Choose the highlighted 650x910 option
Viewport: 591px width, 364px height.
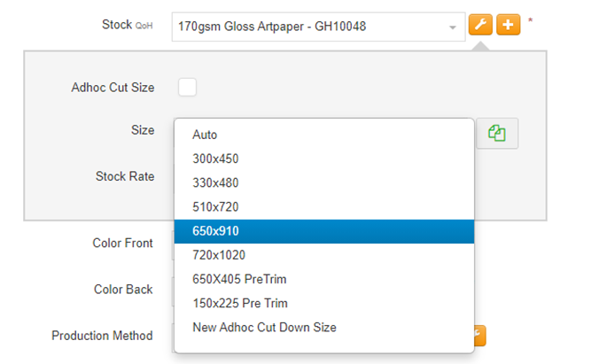point(215,230)
